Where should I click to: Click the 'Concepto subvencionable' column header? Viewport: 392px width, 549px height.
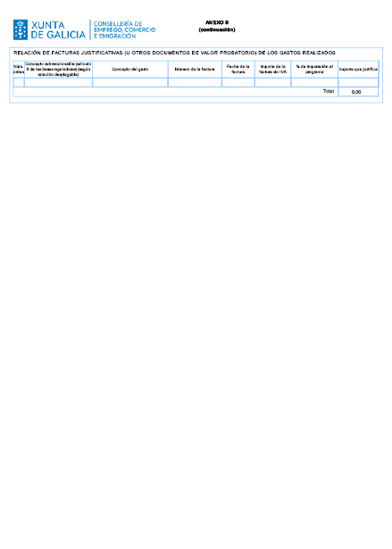59,70
